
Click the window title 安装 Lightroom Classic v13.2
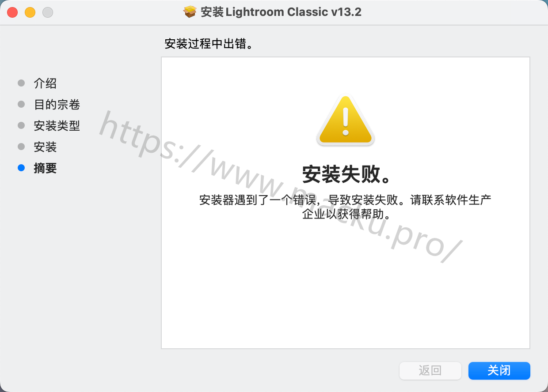click(281, 12)
